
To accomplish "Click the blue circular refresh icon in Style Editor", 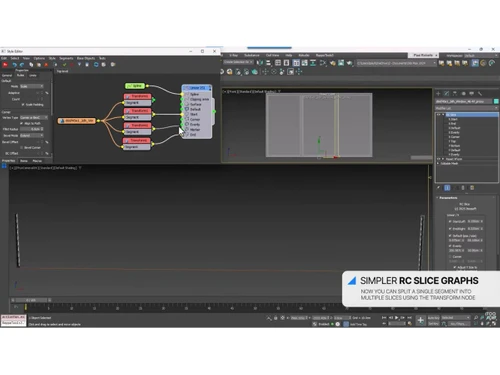I will tap(96, 65).
